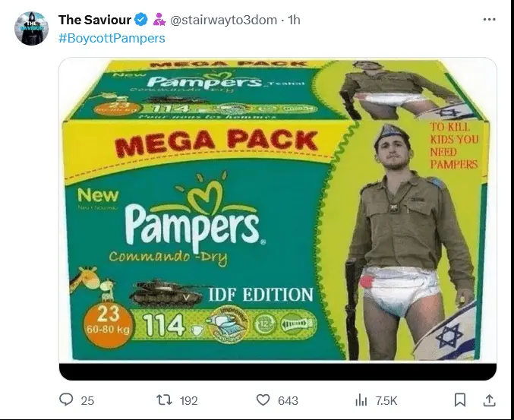Bookmark this post
The width and height of the screenshot is (514, 420).
[460, 399]
